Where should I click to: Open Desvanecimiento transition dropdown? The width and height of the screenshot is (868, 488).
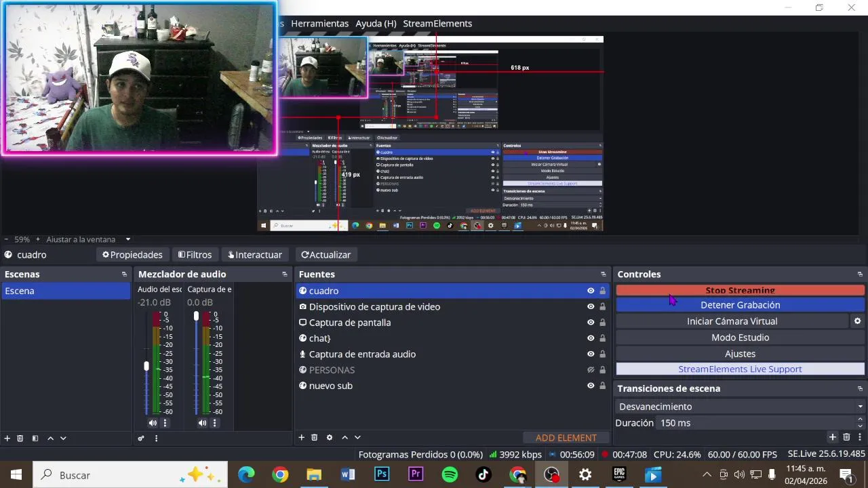click(741, 407)
